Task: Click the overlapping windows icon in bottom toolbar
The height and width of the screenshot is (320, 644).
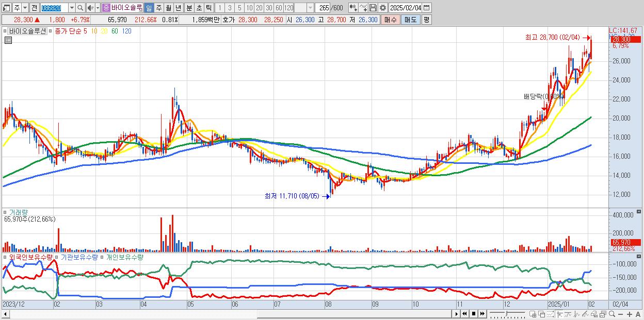Action: point(542,314)
